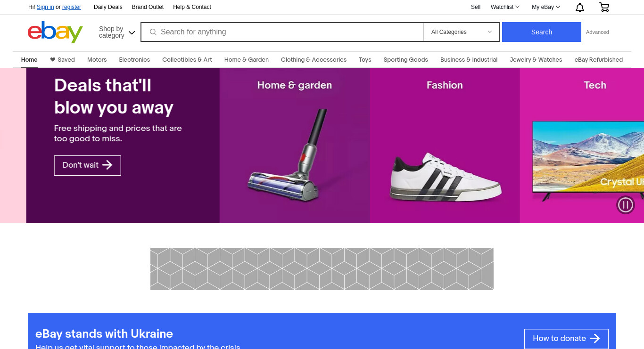Open eBay Refurbished tab
644x349 pixels.
point(599,60)
